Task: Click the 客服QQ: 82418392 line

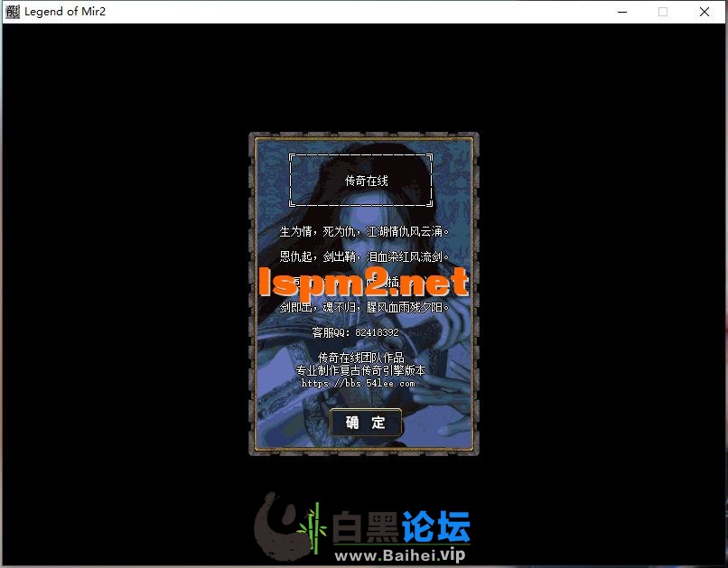Action: click(355, 332)
